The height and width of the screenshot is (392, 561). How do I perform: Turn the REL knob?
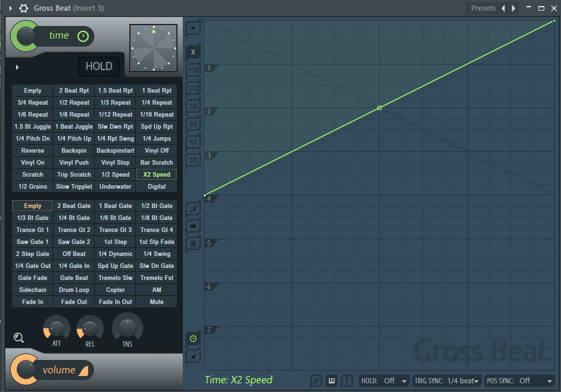click(90, 329)
